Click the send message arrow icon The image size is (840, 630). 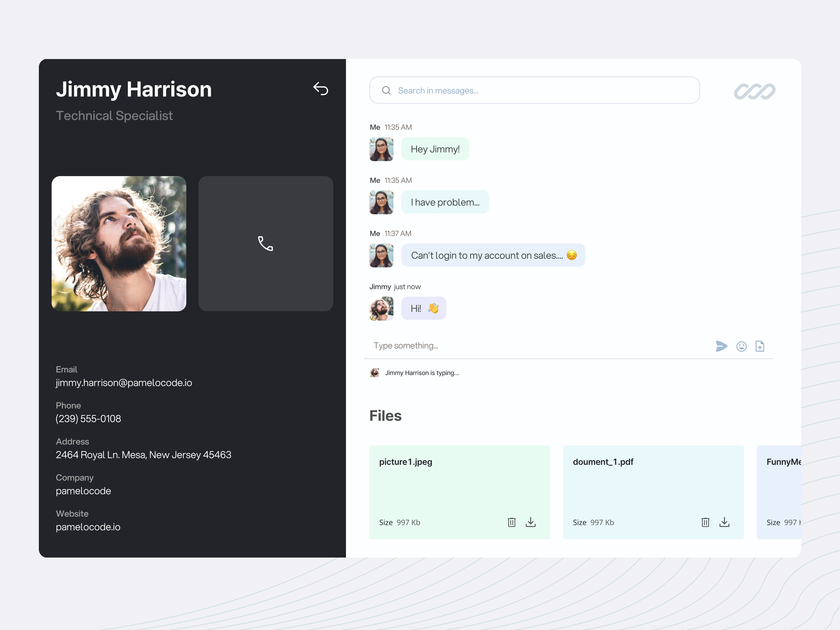coord(721,346)
